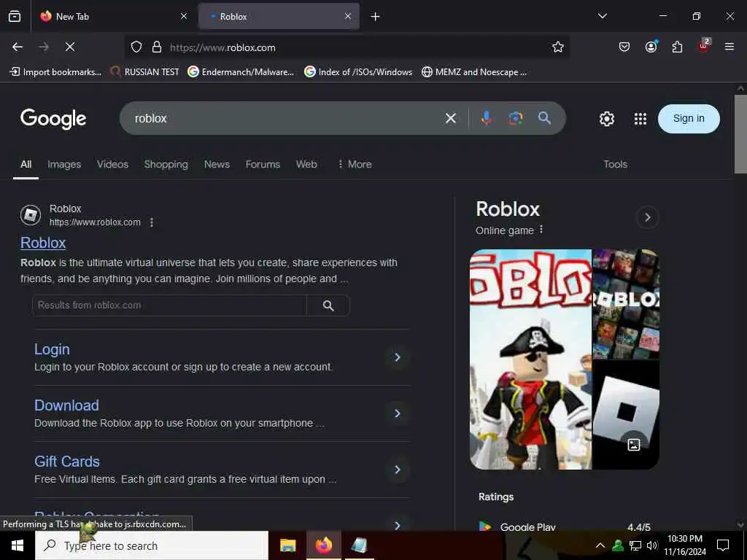Open green user icon in system tray
747x560 pixels.
[618, 545]
